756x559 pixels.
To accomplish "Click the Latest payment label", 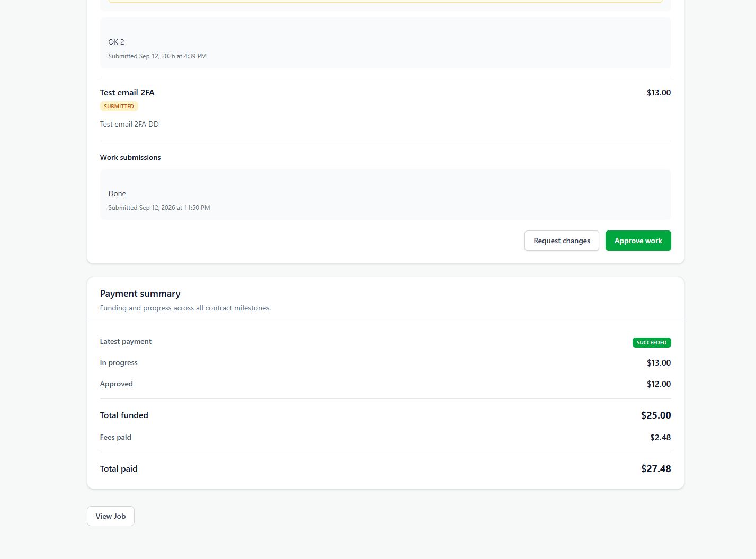I will pos(126,341).
